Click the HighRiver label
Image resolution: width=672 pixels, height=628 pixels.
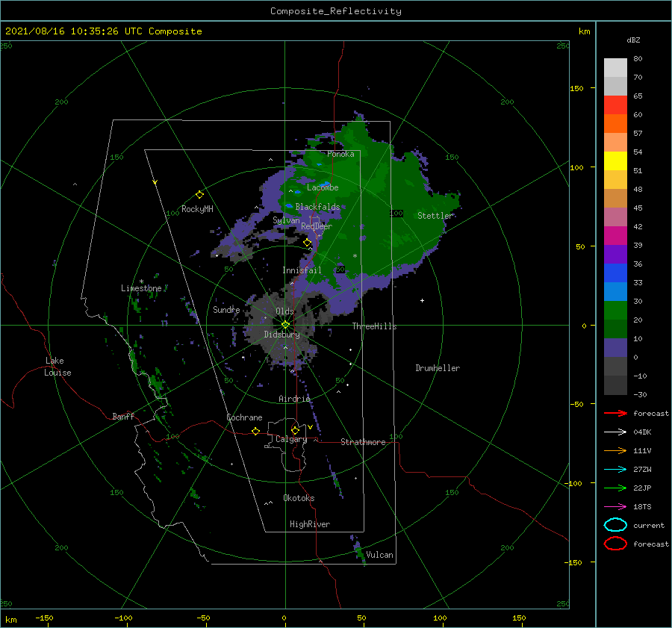coord(310,524)
